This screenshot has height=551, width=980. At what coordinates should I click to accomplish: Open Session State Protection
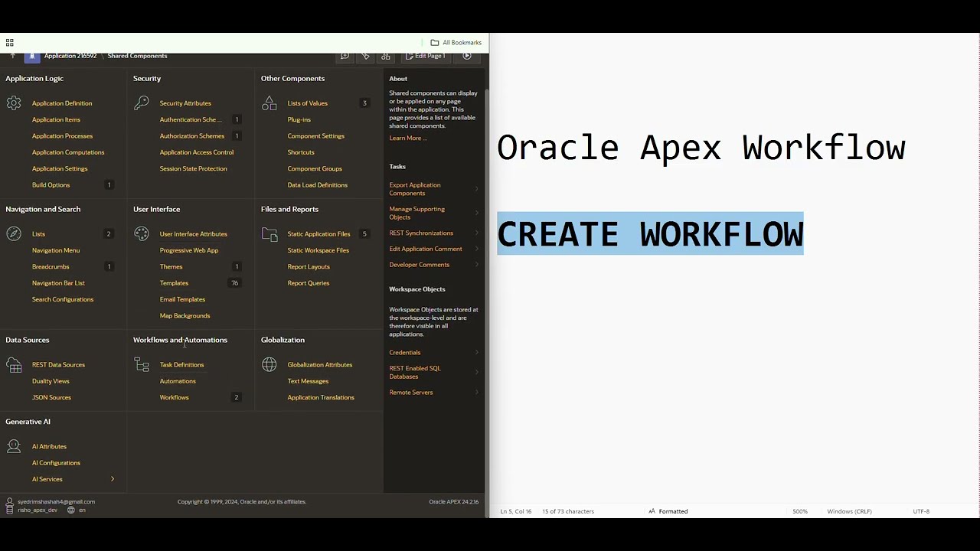click(x=193, y=168)
